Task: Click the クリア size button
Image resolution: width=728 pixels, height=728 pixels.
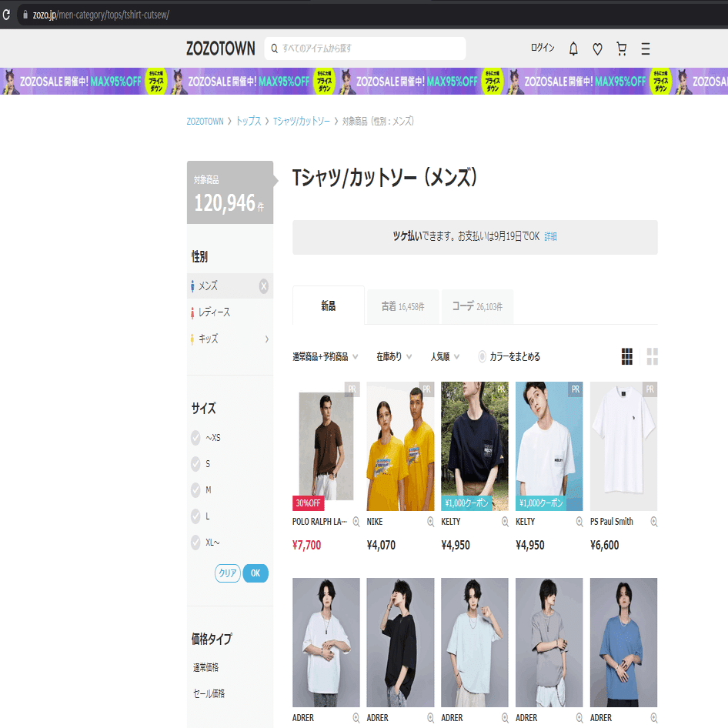Action: (228, 573)
